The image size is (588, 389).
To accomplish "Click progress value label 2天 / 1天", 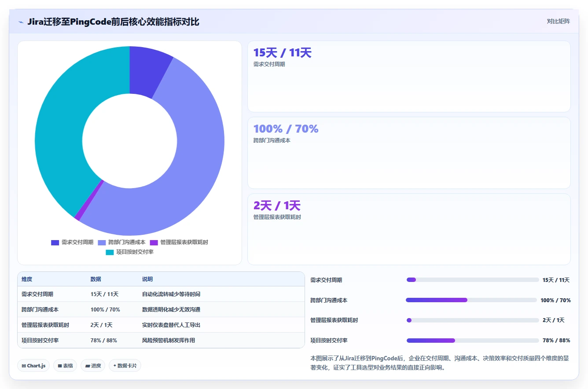I will pyautogui.click(x=554, y=320).
